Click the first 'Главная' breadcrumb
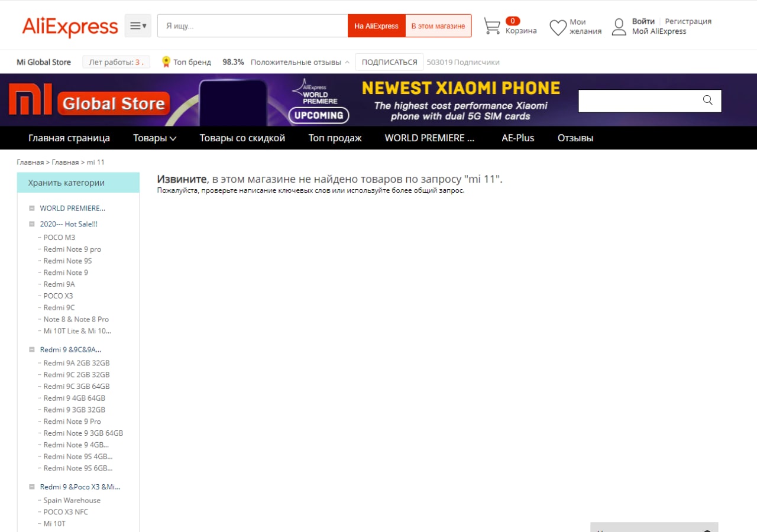 pyautogui.click(x=30, y=162)
